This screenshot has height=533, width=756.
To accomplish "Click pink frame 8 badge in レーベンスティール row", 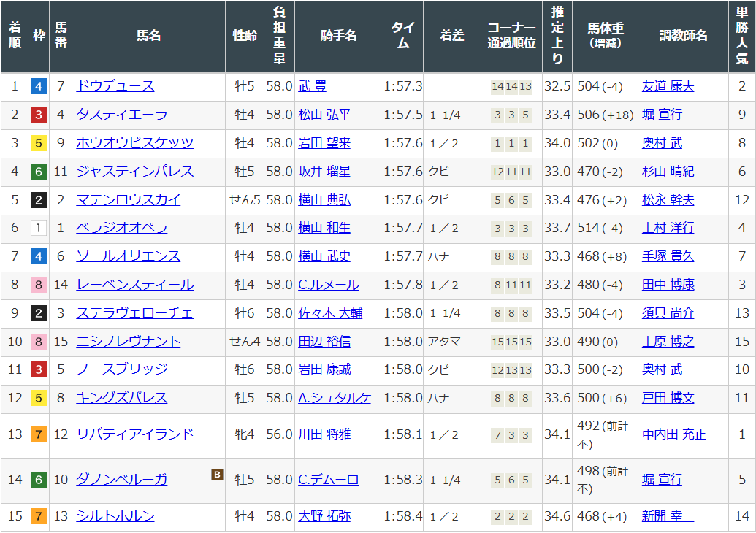I will (39, 285).
